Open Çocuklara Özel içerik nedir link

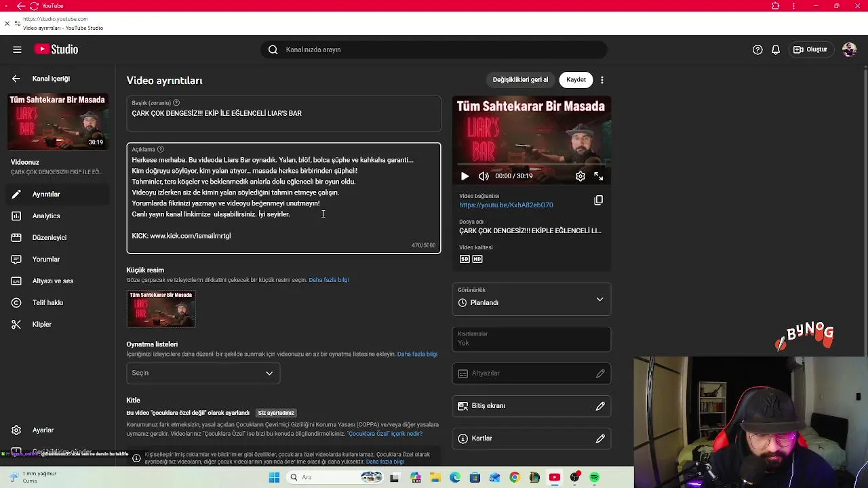click(384, 434)
